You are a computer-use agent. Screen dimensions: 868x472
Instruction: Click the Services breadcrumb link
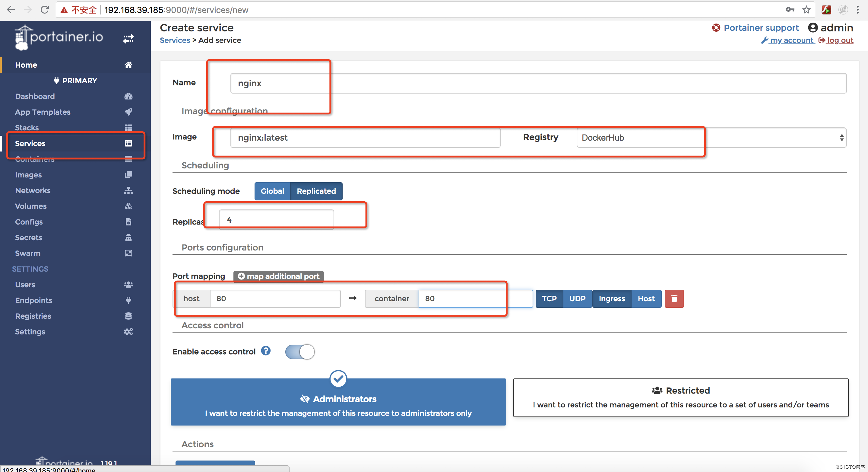click(x=175, y=40)
